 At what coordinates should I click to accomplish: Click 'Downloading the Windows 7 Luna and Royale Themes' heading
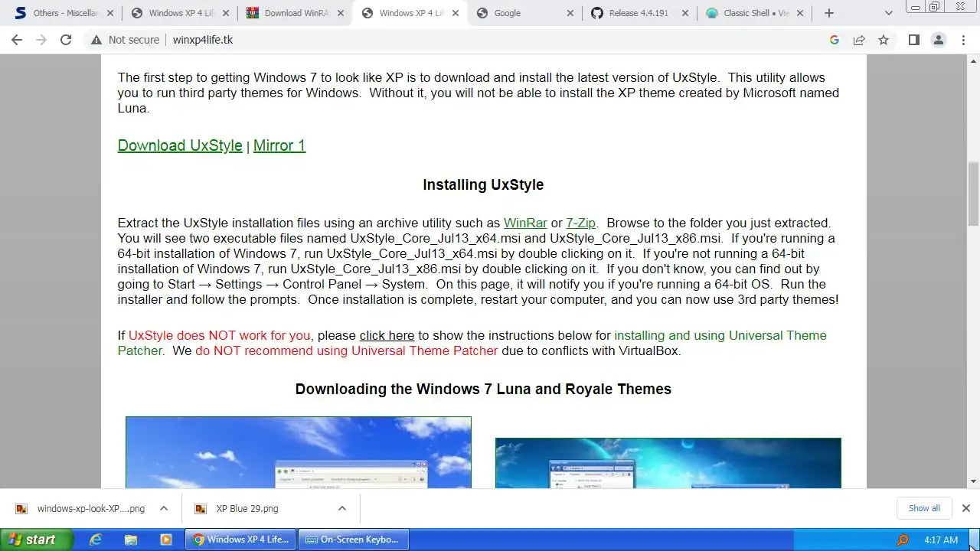pyautogui.click(x=483, y=389)
